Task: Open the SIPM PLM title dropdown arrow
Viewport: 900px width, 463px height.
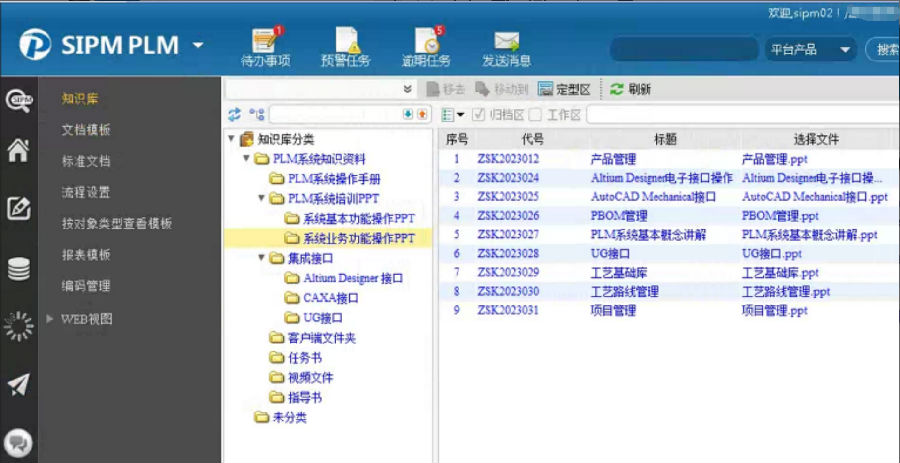Action: pos(197,45)
